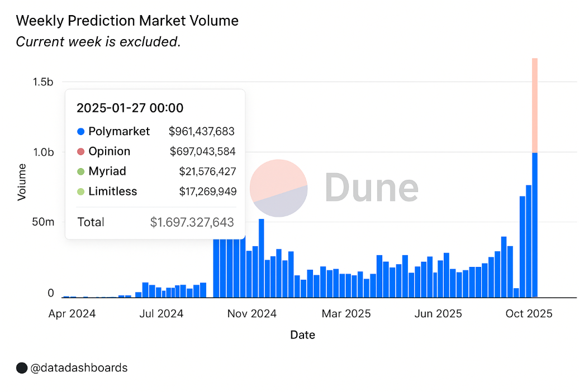Click the light green Limitless legend dot

pyautogui.click(x=80, y=192)
